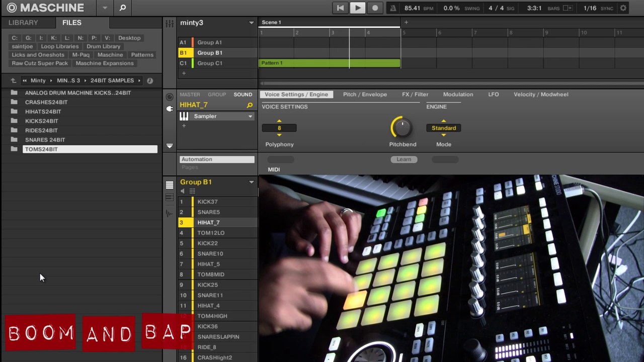Click the 24BIT SAMPLES breadcrumb
The width and height of the screenshot is (644, 362).
(x=112, y=80)
